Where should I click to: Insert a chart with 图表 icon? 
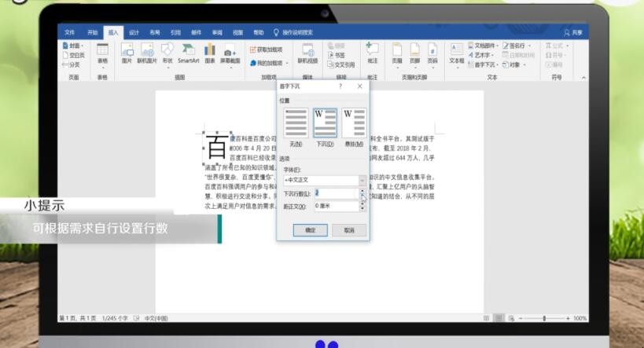point(210,52)
